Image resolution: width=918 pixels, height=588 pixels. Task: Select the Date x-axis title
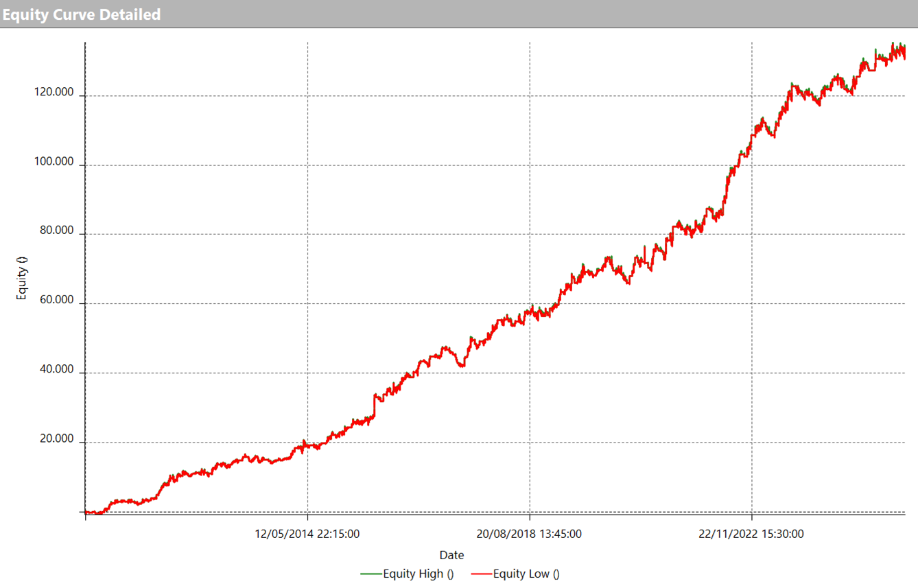pos(451,555)
